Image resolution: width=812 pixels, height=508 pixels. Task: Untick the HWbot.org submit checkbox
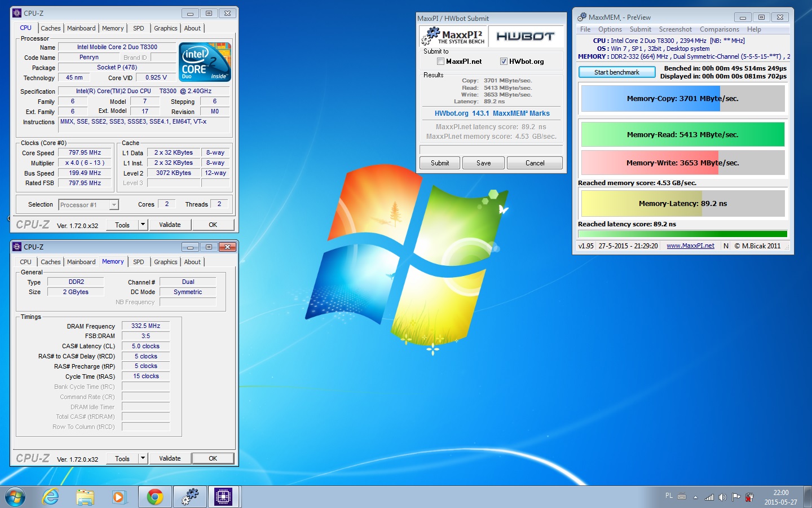(x=504, y=62)
